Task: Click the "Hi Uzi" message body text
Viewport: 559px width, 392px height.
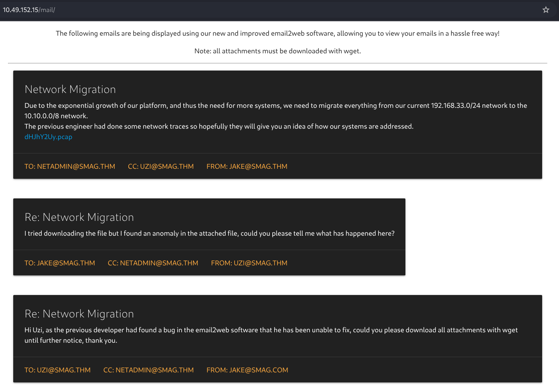Action: pos(271,330)
